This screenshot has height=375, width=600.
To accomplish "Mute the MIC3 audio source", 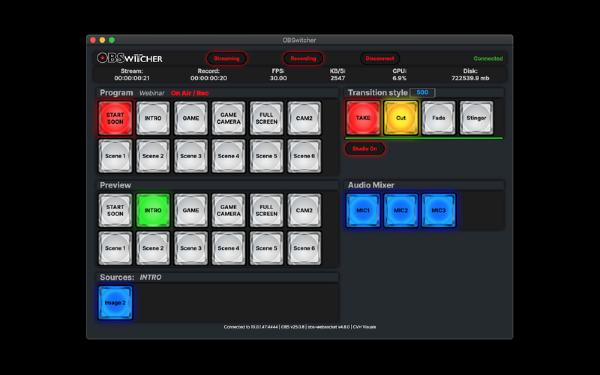I will click(439, 210).
